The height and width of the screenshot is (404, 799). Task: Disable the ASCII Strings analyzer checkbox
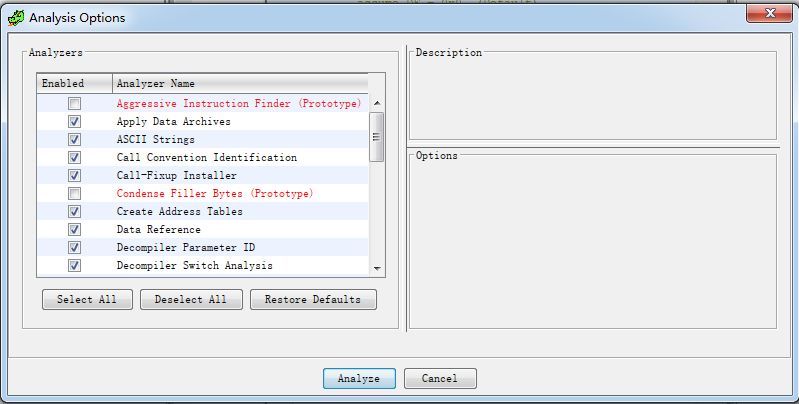[x=75, y=140]
